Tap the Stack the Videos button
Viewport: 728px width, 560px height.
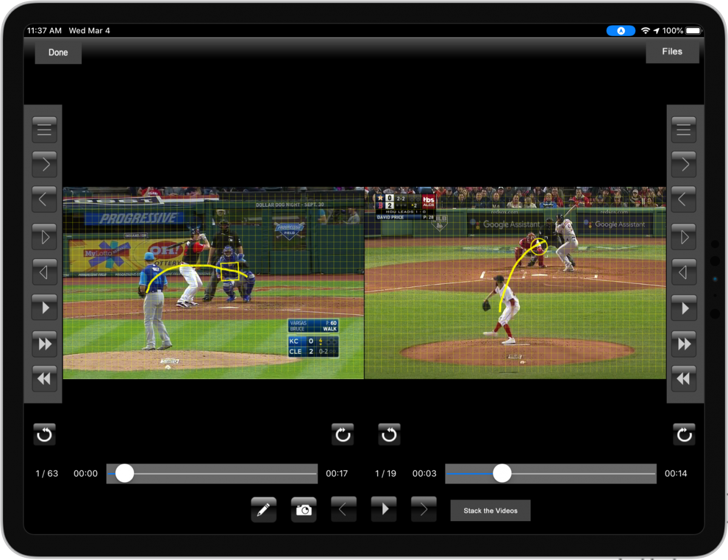[x=490, y=510]
